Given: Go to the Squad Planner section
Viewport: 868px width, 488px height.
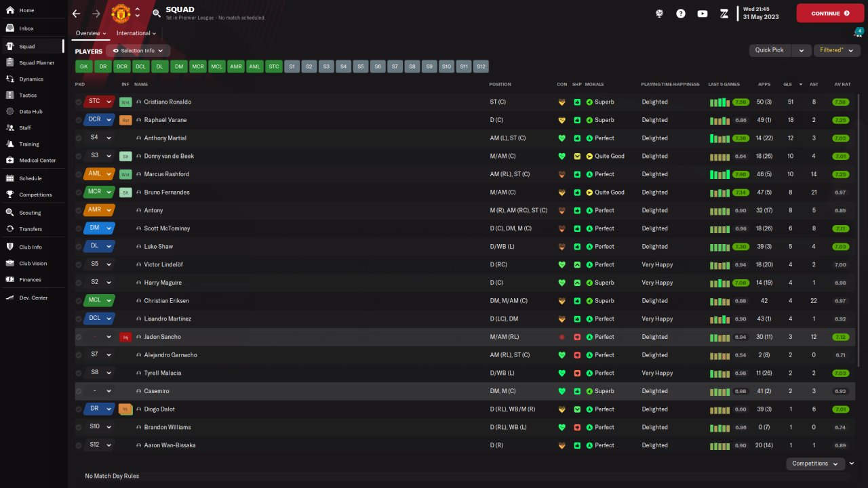Looking at the screenshot, I should [37, 63].
